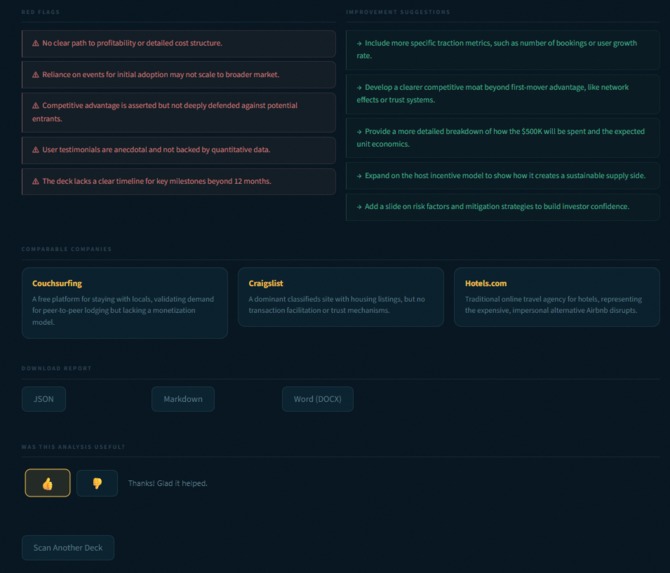Click Craigslist description 'A dominant classifieds site'
This screenshot has height=573, width=670.
click(337, 305)
